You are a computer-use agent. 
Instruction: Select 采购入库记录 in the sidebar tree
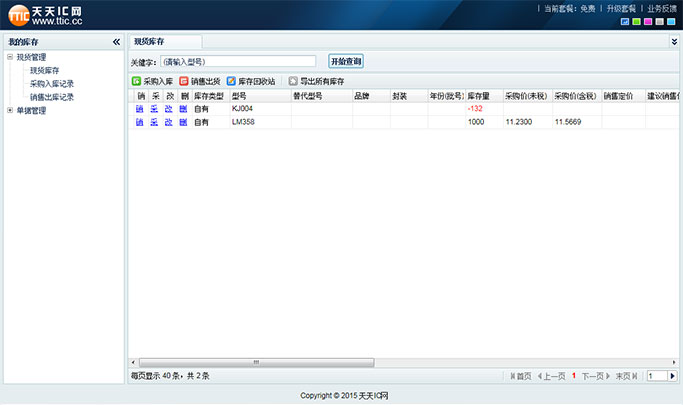(x=52, y=84)
